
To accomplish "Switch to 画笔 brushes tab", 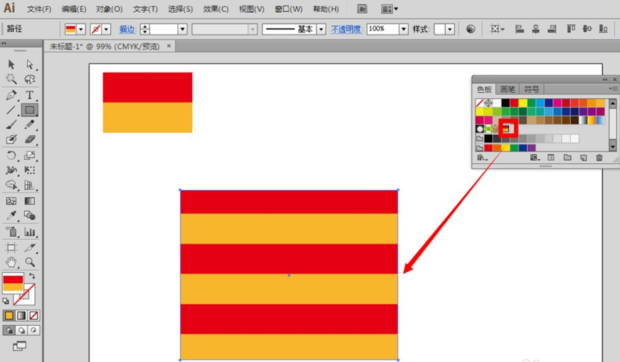I will 507,89.
